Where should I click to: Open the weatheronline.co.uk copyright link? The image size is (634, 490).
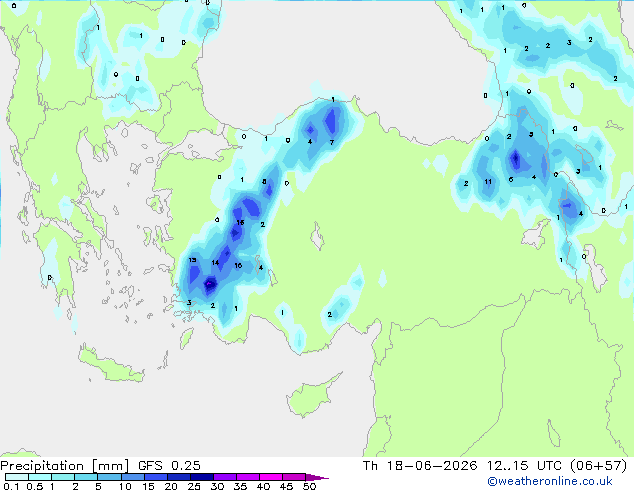point(550,481)
